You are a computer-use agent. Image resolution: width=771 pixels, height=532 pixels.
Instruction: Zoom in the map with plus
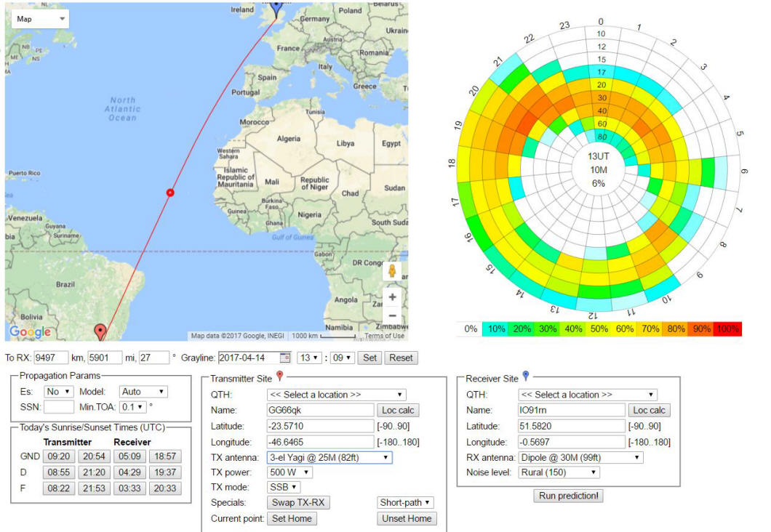click(392, 297)
